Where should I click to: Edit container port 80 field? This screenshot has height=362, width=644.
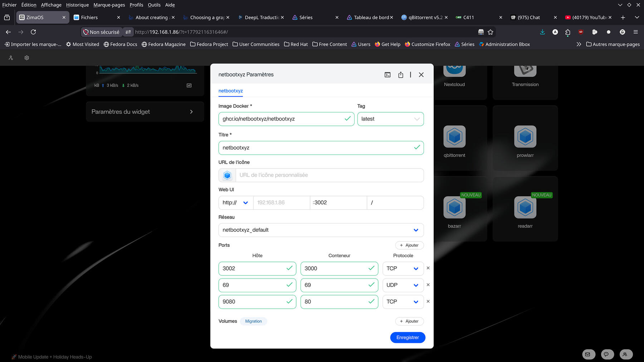point(339,302)
